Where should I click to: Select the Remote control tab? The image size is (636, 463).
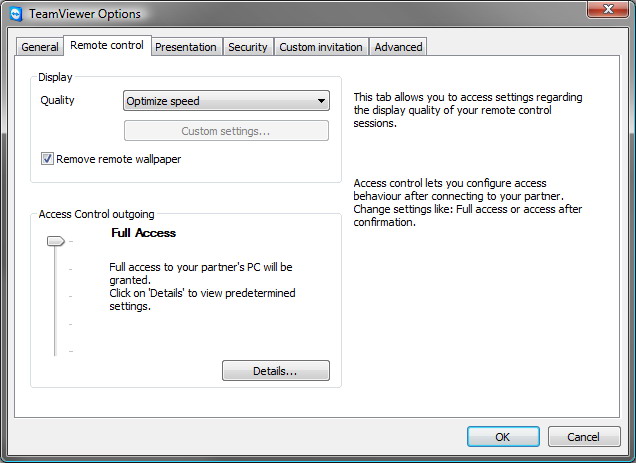coord(107,45)
